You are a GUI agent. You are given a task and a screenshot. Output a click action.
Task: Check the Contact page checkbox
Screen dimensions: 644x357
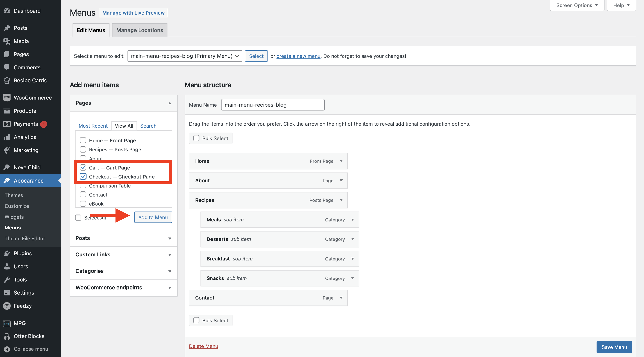(x=83, y=195)
